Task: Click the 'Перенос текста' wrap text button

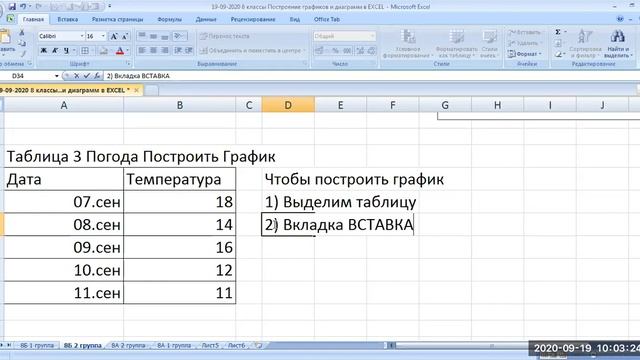Action: tap(224, 36)
